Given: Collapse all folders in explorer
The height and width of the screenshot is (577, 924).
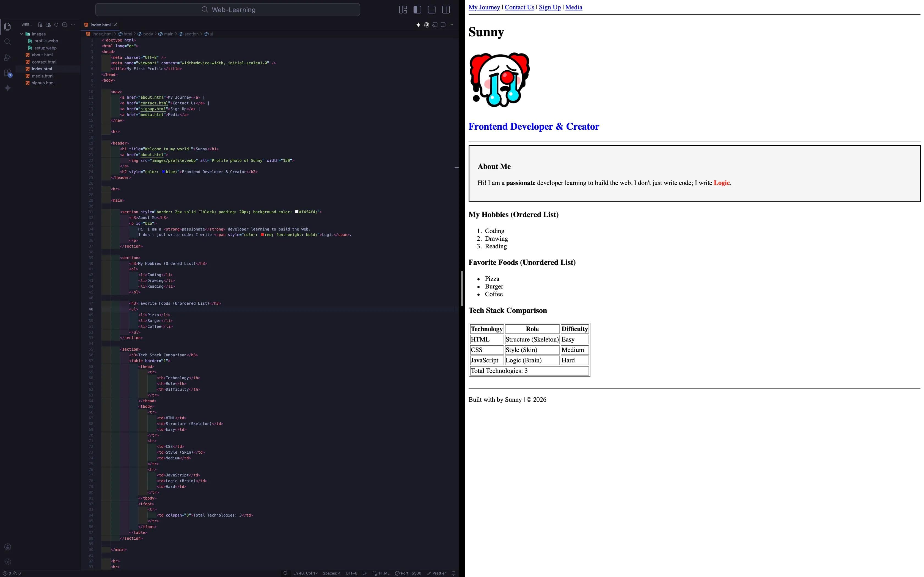Looking at the screenshot, I should (x=65, y=25).
